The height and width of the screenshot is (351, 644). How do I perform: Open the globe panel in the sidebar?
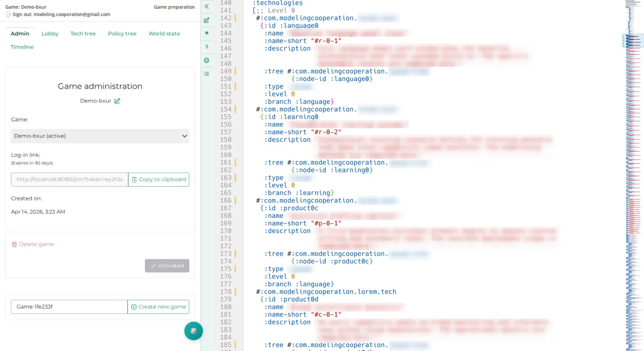pyautogui.click(x=206, y=59)
